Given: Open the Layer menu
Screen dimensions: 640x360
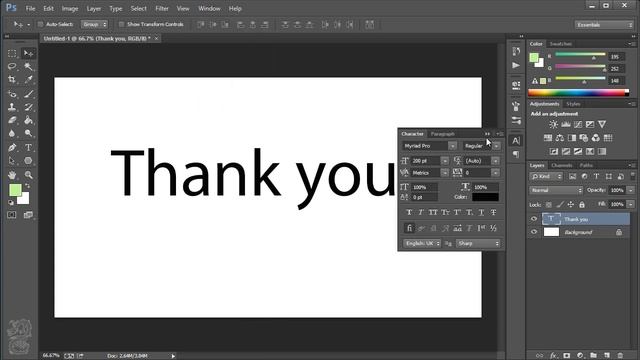Looking at the screenshot, I should pos(93,9).
